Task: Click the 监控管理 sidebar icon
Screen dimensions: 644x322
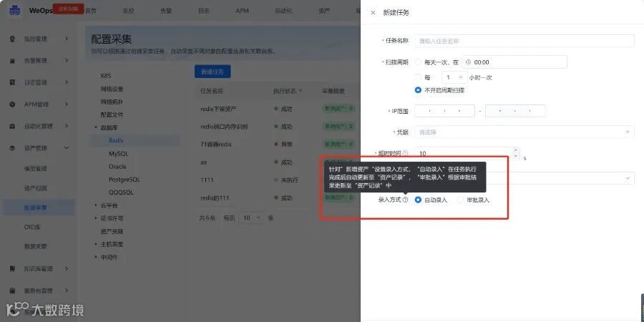Action: pos(12,39)
